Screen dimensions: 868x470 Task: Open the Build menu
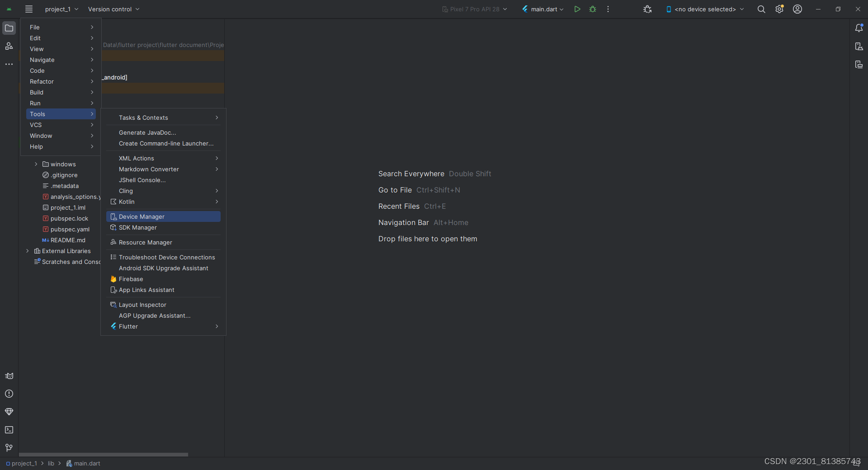click(x=61, y=92)
